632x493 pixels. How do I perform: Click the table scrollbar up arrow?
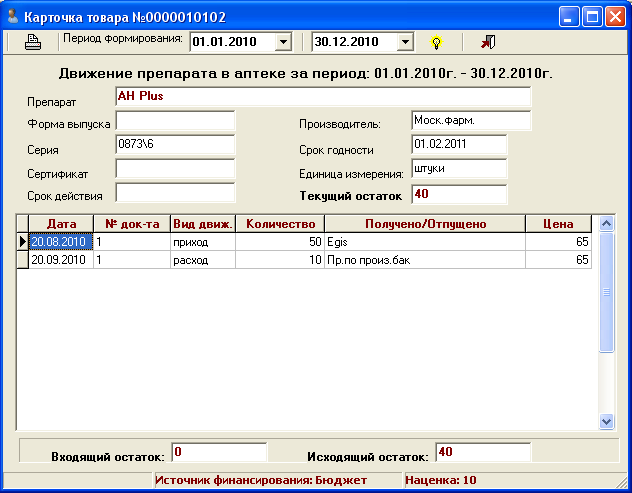pyautogui.click(x=605, y=223)
